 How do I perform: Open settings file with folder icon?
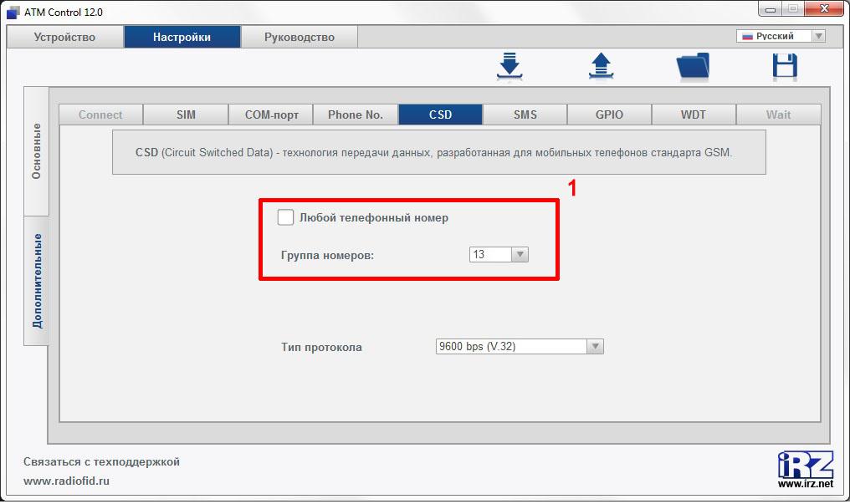(693, 67)
